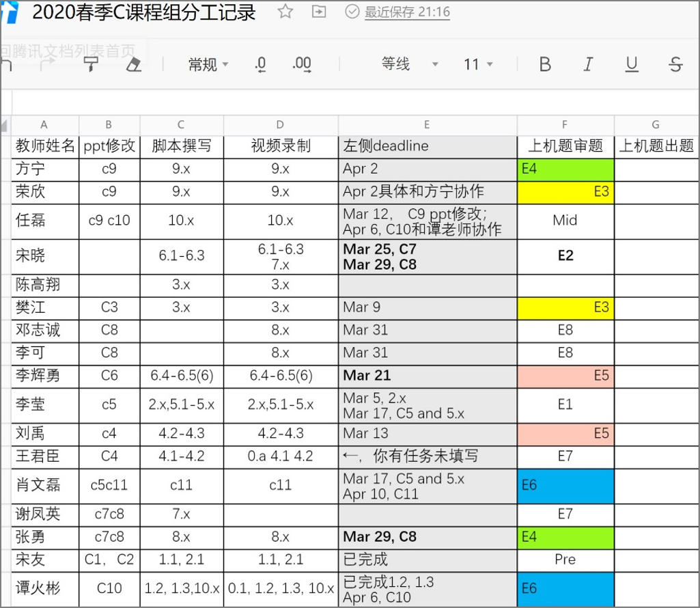Click the redo arrow icon
This screenshot has height=608, width=700.
48,64
